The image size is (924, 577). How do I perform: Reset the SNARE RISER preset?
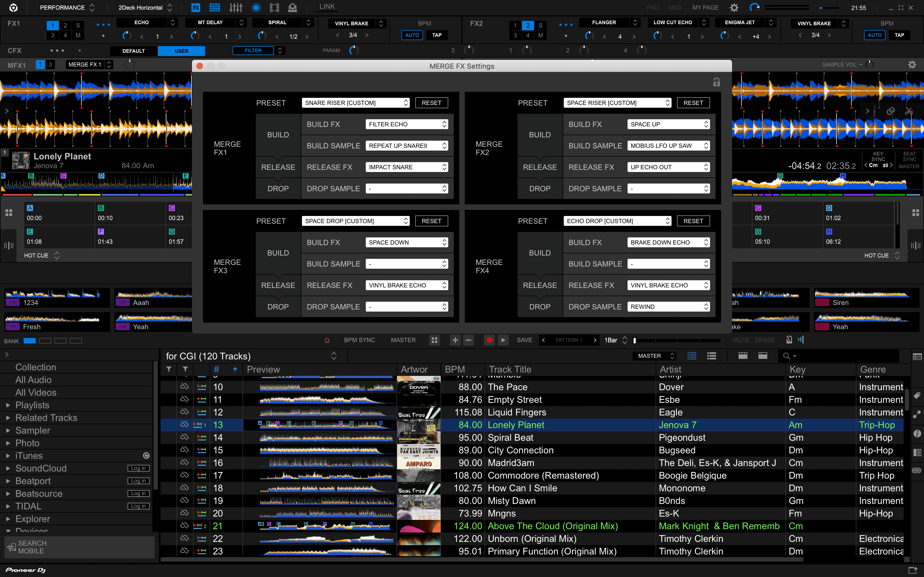pyautogui.click(x=431, y=103)
